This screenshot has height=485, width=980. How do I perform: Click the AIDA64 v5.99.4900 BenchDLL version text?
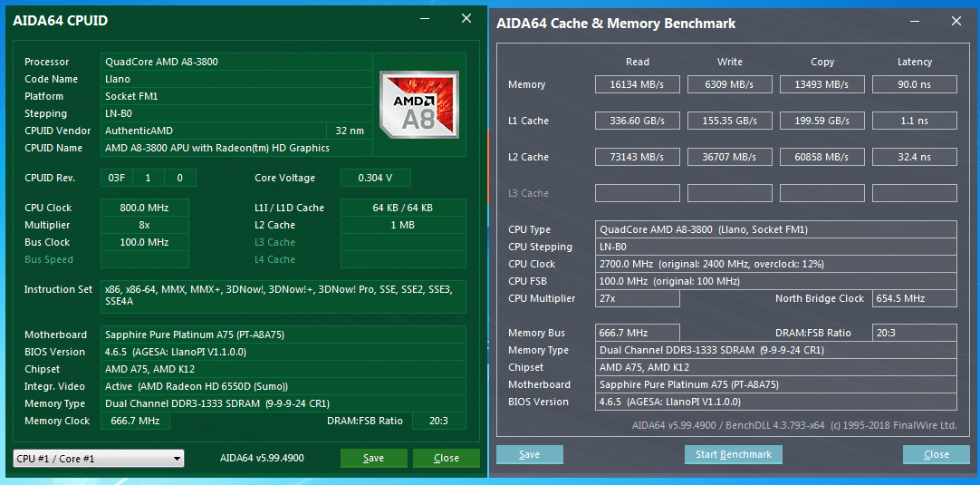(794, 425)
